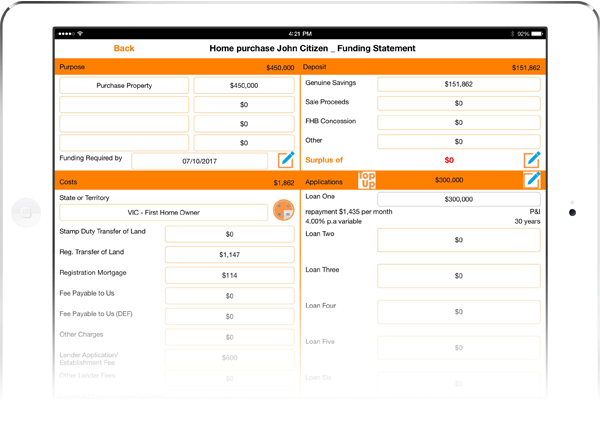This screenshot has width=600, height=424.
Task: Tap the Deposit total $151,862
Action: pyautogui.click(x=526, y=68)
